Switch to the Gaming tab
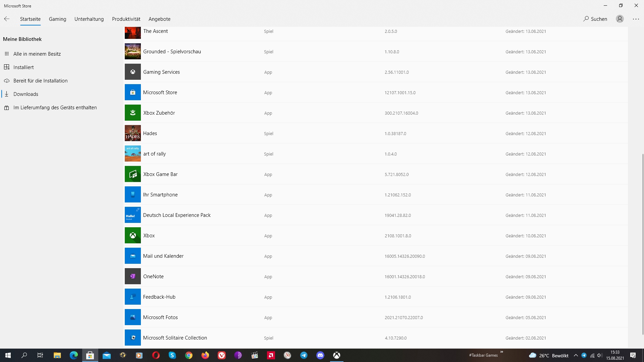The width and height of the screenshot is (644, 362). pyautogui.click(x=57, y=19)
